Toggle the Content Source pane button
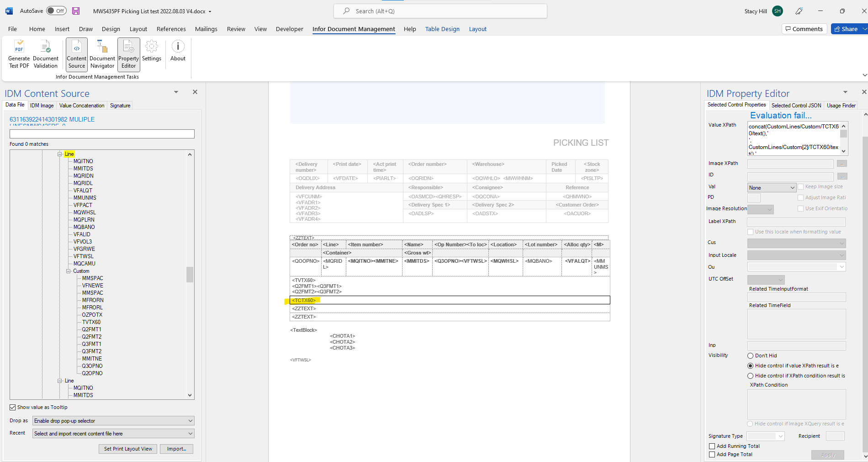Viewport: 868px width, 462px height. (77, 54)
